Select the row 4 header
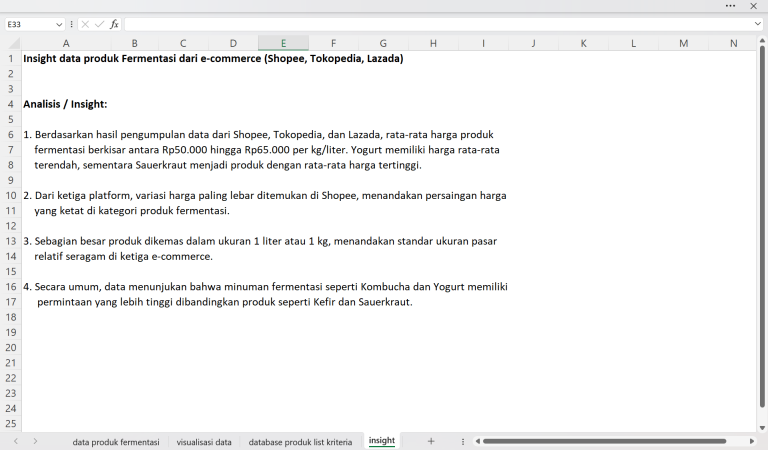The image size is (768, 450). tap(10, 104)
